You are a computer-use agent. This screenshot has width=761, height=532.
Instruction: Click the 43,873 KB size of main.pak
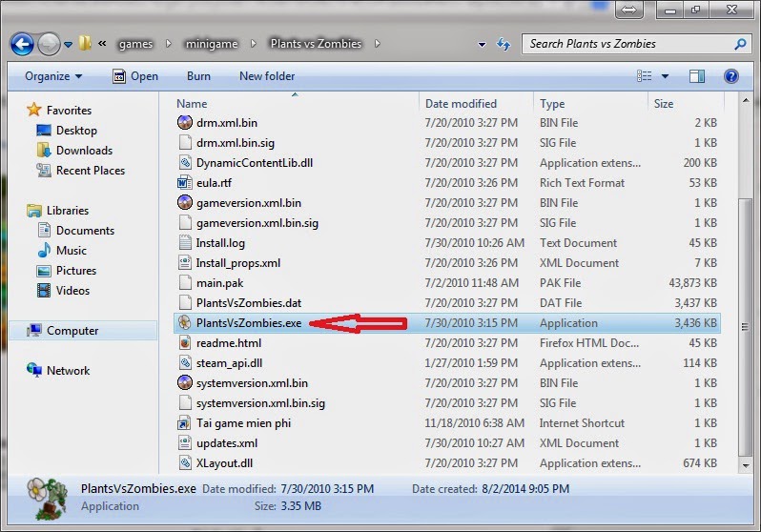tap(692, 282)
